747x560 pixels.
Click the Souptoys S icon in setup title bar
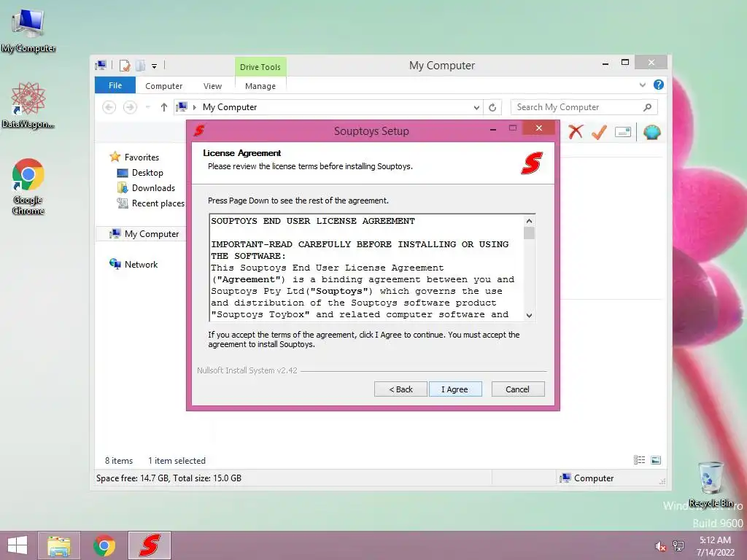[199, 130]
